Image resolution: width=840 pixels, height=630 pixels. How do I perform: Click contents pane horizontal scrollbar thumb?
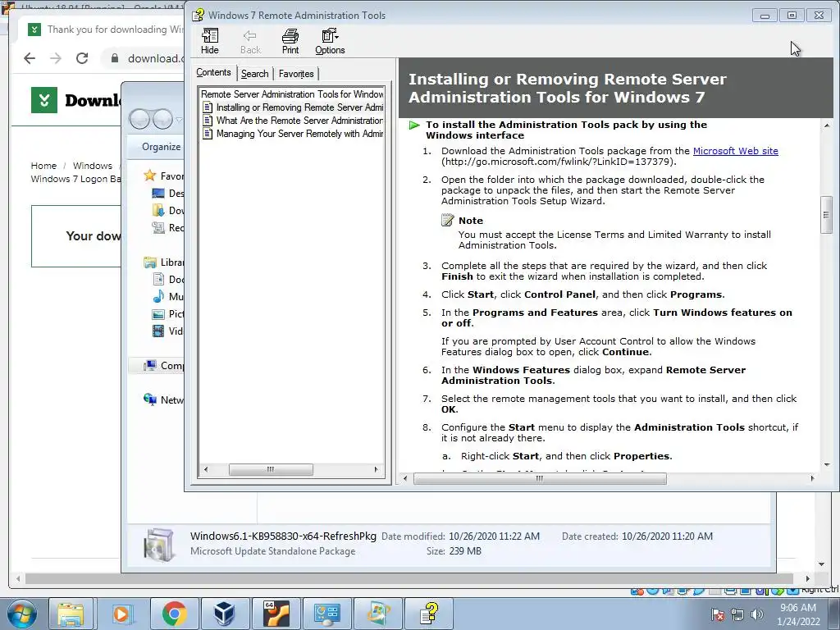point(271,470)
